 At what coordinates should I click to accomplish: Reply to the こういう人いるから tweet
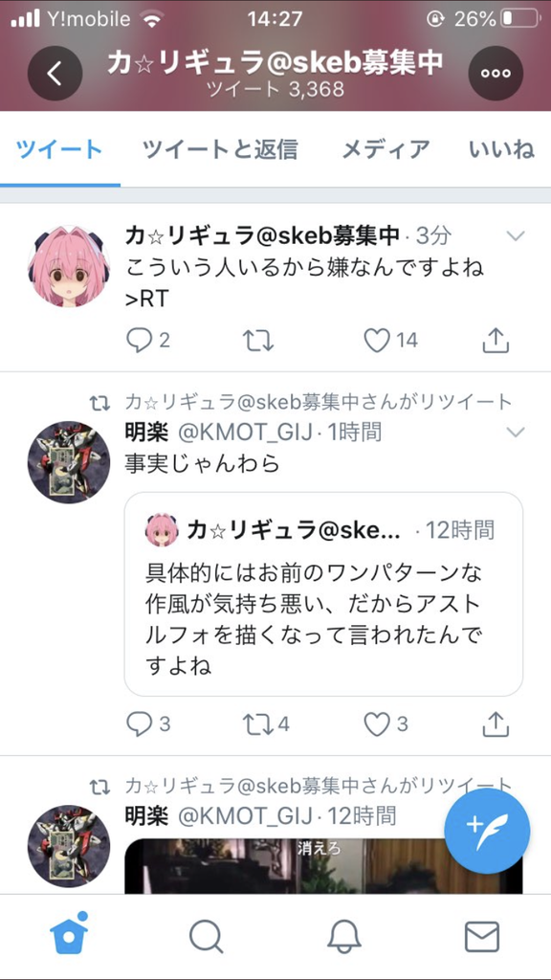point(147,341)
